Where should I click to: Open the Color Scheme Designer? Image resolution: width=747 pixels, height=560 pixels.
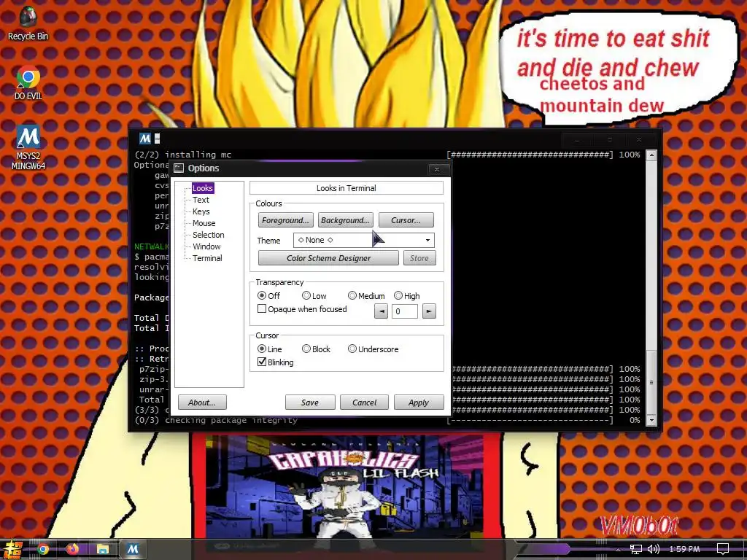coord(328,258)
